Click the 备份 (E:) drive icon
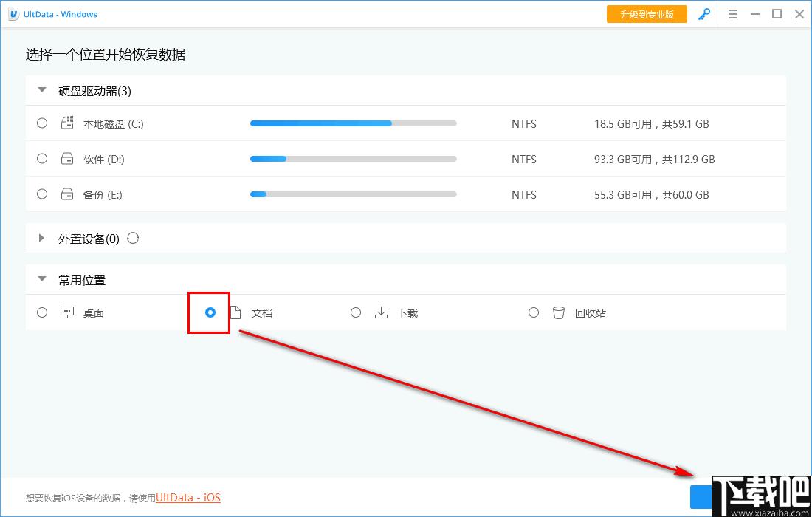 [67, 194]
